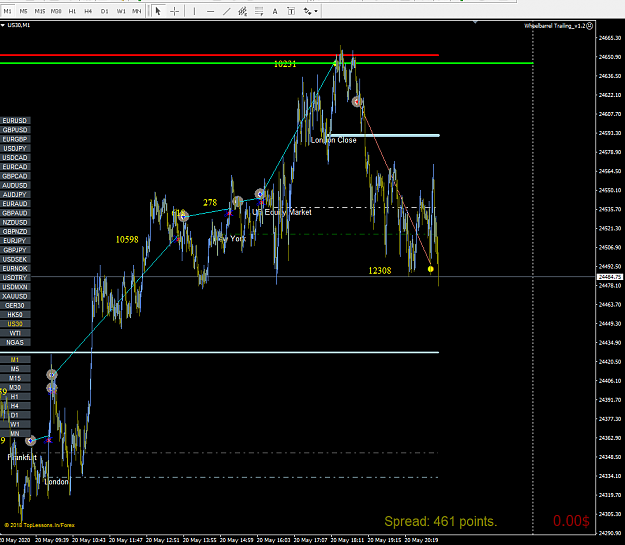625x545 pixels.
Task: Load the USDJPY symbol button
Action: pos(15,148)
